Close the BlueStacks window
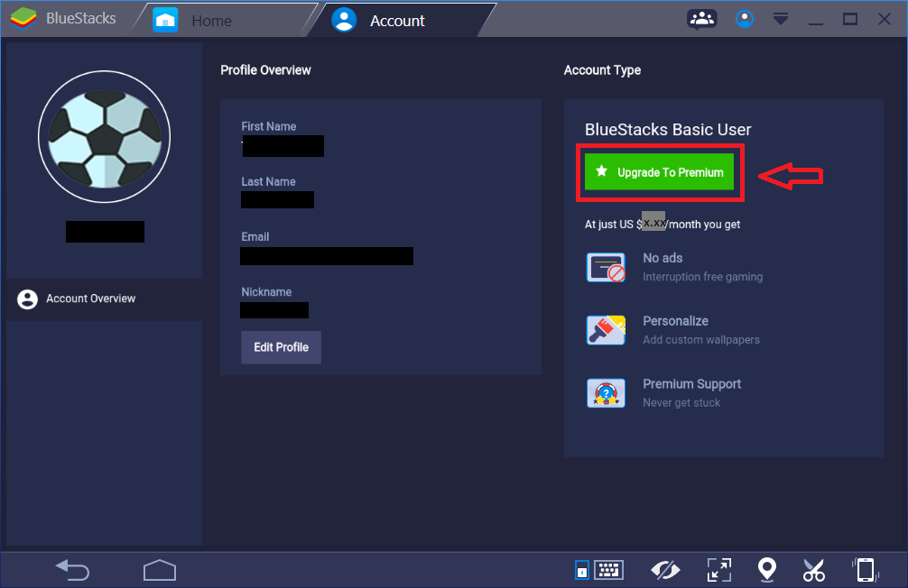Screen dimensions: 908x588 (x=885, y=19)
